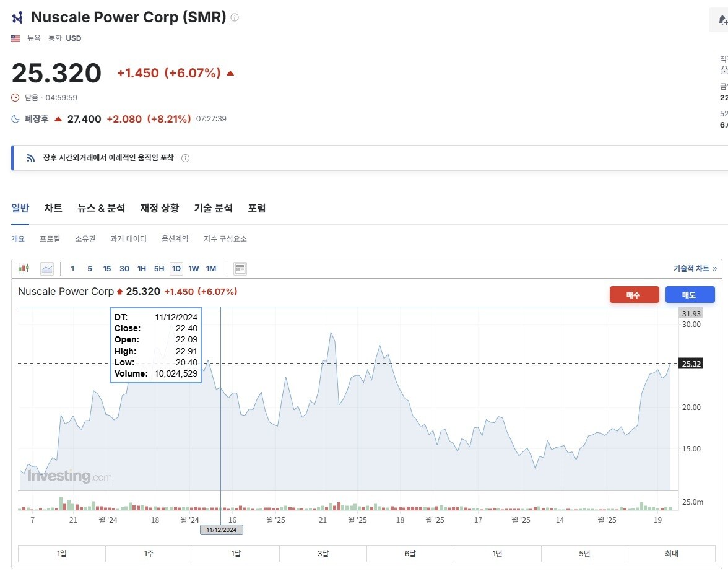Go to 소유권 sub-tab

coord(85,239)
